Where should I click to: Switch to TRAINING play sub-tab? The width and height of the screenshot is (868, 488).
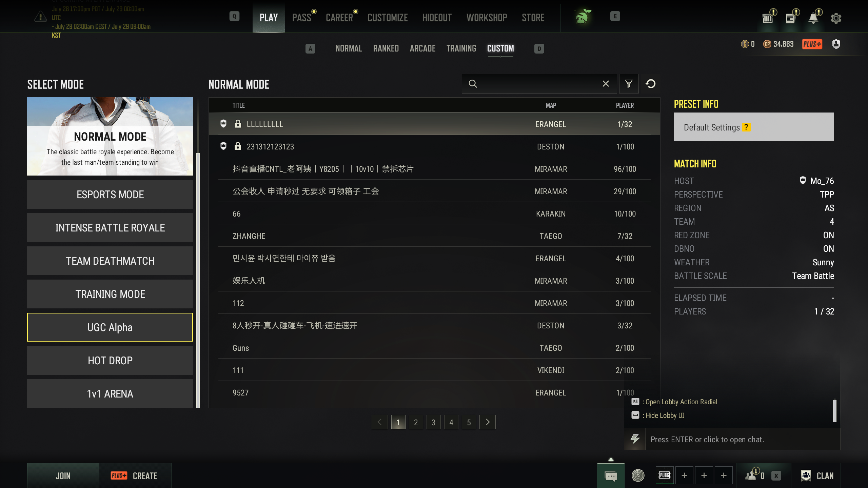pyautogui.click(x=461, y=48)
